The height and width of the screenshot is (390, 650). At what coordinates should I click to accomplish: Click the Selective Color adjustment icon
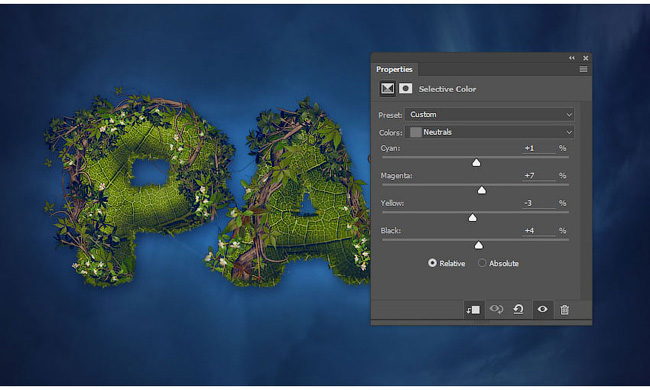(x=387, y=89)
